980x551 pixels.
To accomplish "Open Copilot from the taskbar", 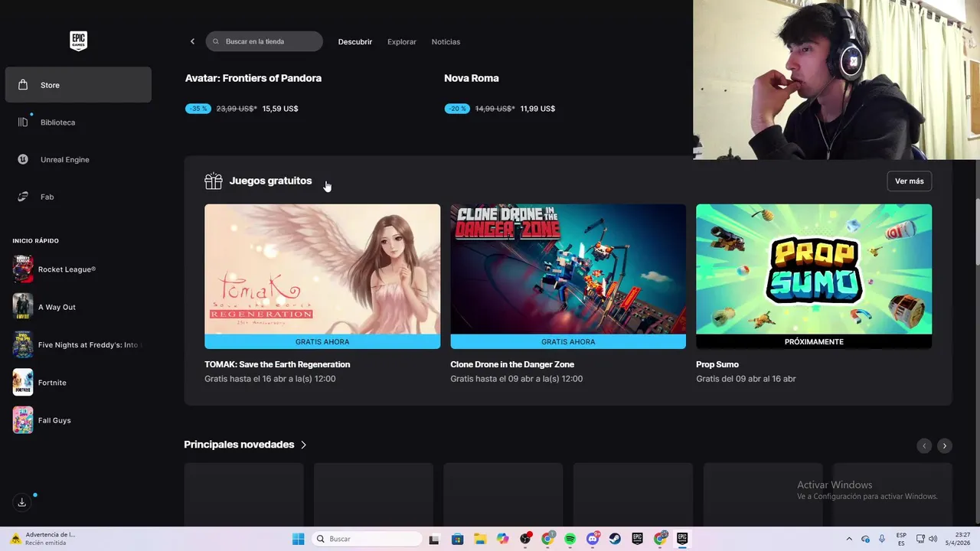I will coord(502,539).
